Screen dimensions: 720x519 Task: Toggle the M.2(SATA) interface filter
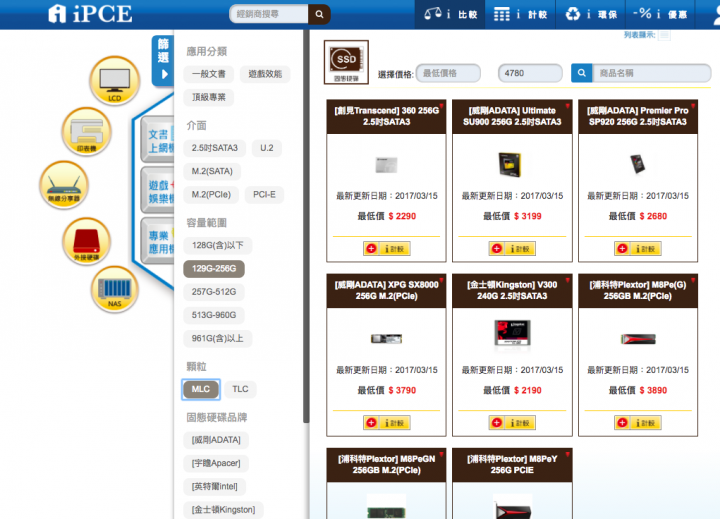tap(212, 171)
